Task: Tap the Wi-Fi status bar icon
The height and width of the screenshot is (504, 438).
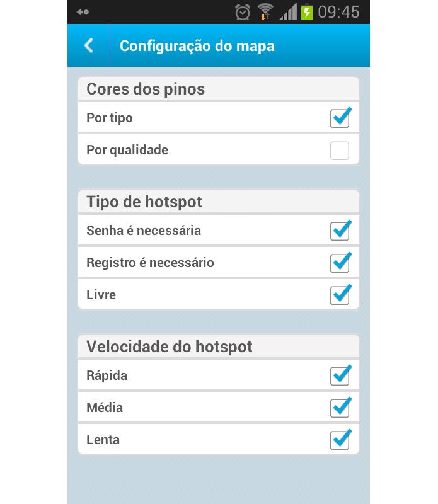Action: pos(265,12)
